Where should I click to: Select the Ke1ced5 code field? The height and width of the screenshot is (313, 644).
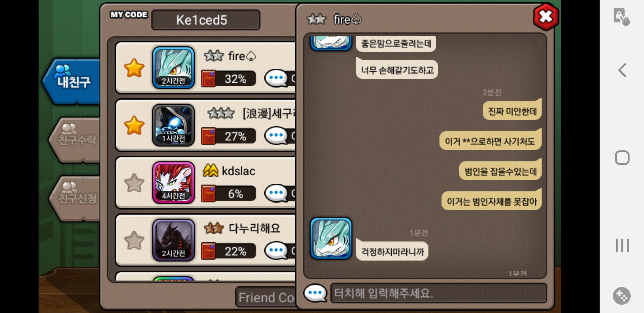click(x=206, y=20)
